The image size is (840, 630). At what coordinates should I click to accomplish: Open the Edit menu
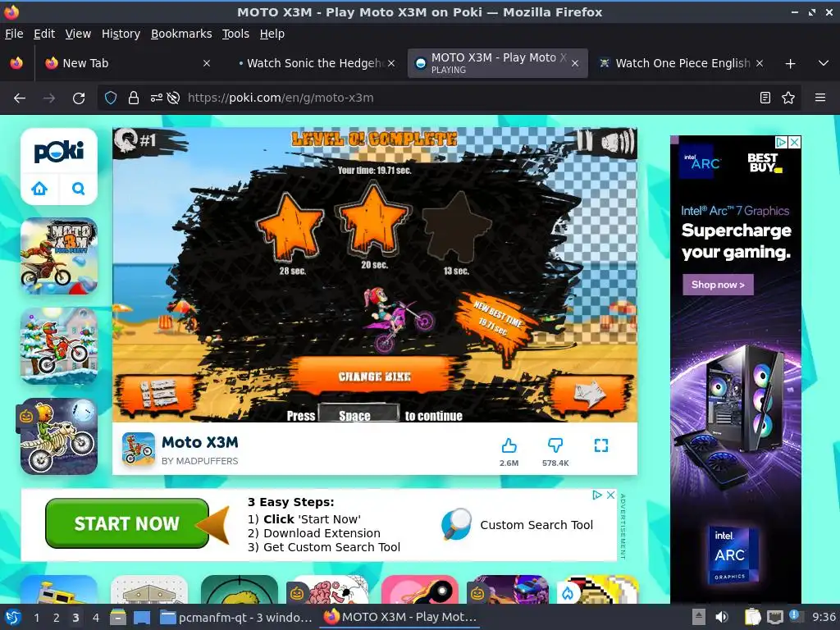click(44, 34)
